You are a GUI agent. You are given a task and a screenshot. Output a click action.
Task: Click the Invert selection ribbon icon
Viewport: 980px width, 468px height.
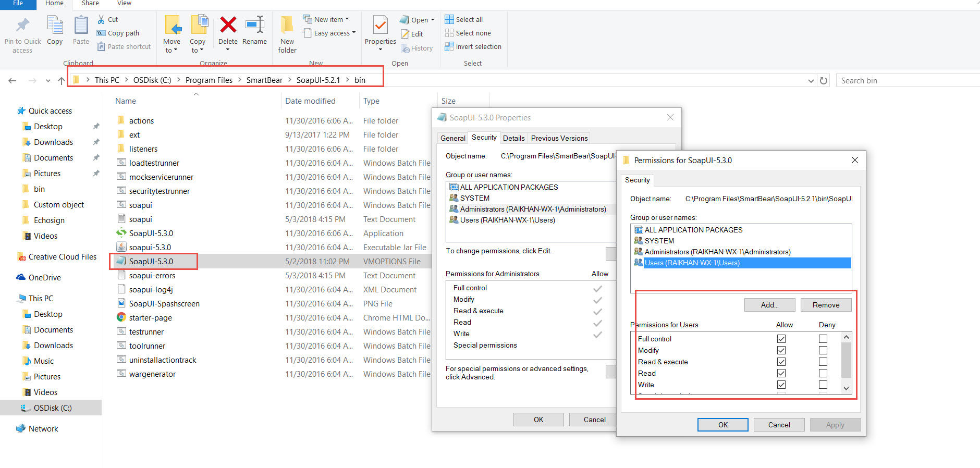coord(449,46)
